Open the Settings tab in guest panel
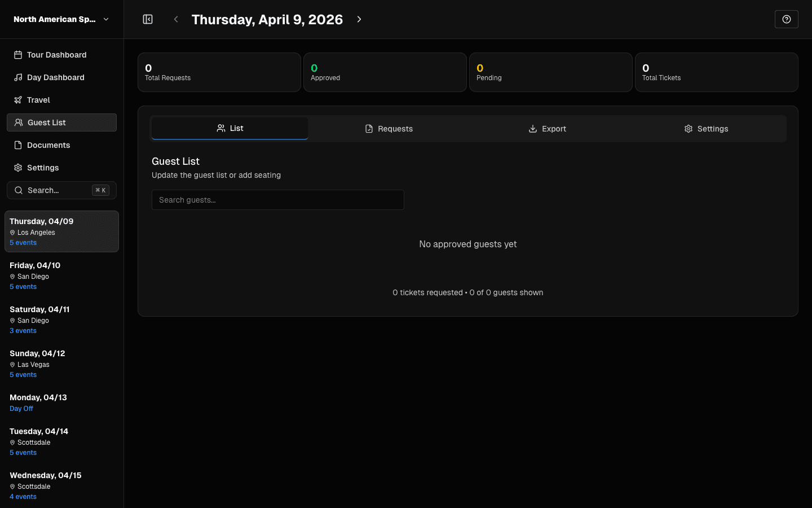 (705, 129)
